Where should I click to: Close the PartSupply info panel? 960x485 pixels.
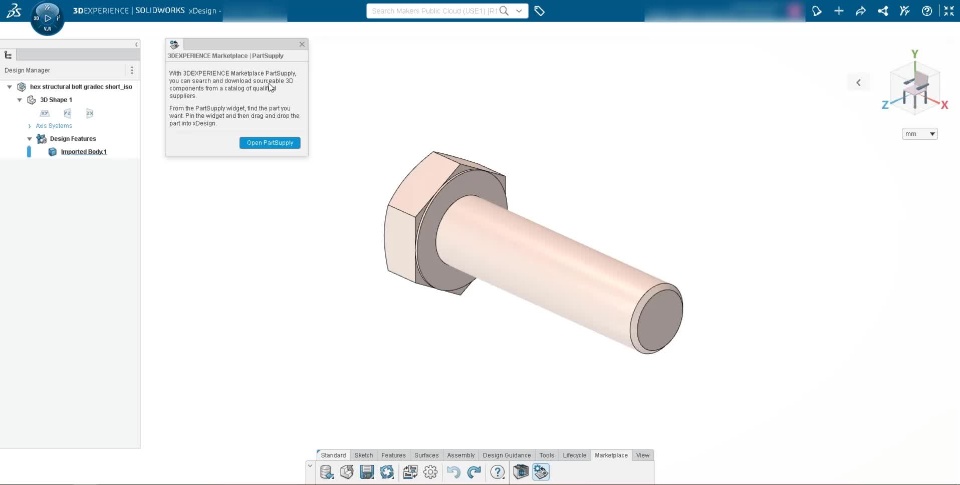coord(302,44)
